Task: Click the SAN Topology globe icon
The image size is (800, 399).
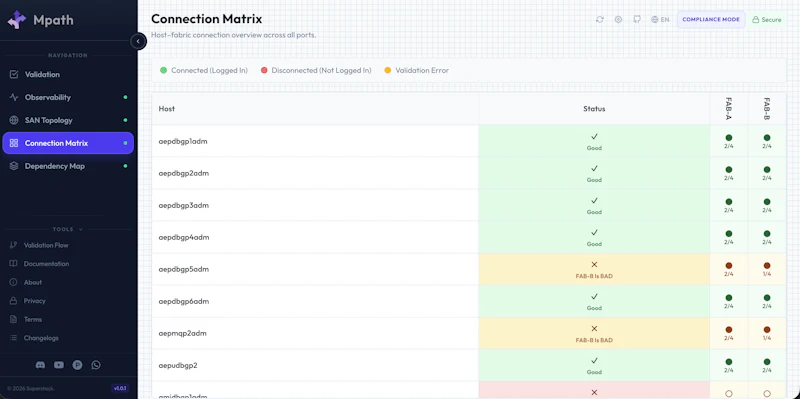Action: 14,120
